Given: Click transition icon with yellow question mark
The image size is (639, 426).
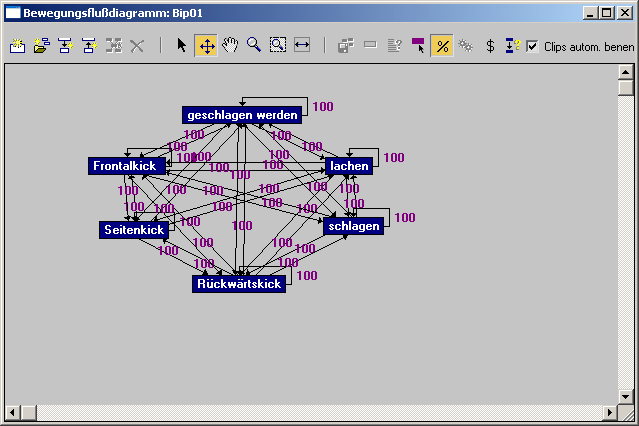Looking at the screenshot, I should click(x=512, y=45).
